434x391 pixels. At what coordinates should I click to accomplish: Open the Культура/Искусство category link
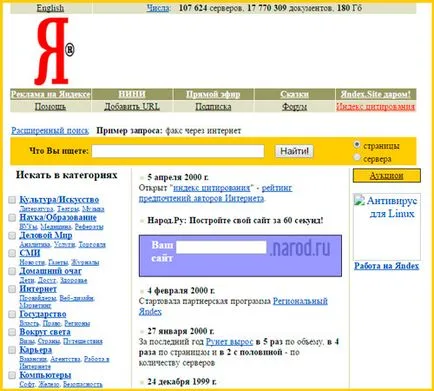point(59,200)
